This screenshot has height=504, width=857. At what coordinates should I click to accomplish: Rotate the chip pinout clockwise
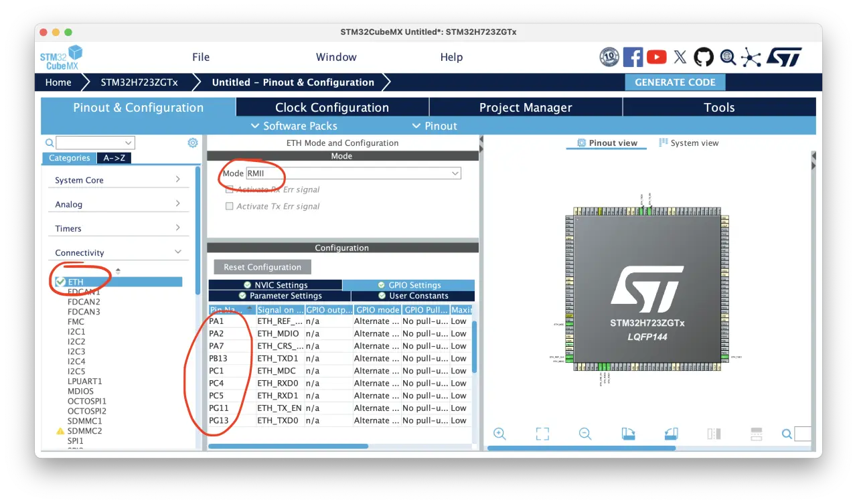tap(628, 434)
